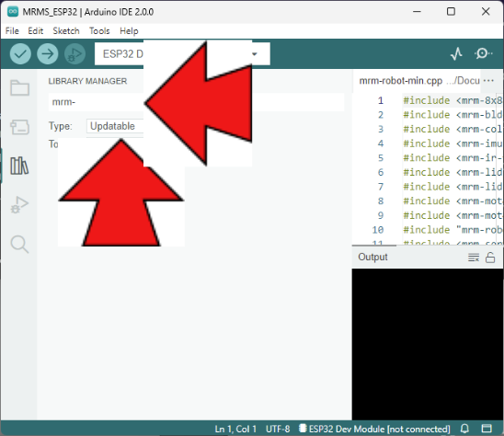Open the Serial Plotter icon
This screenshot has width=504, height=436.
pyautogui.click(x=456, y=53)
